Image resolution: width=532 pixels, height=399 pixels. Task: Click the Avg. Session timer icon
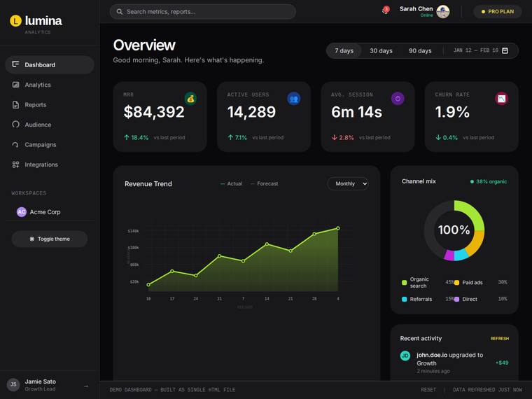pos(398,99)
